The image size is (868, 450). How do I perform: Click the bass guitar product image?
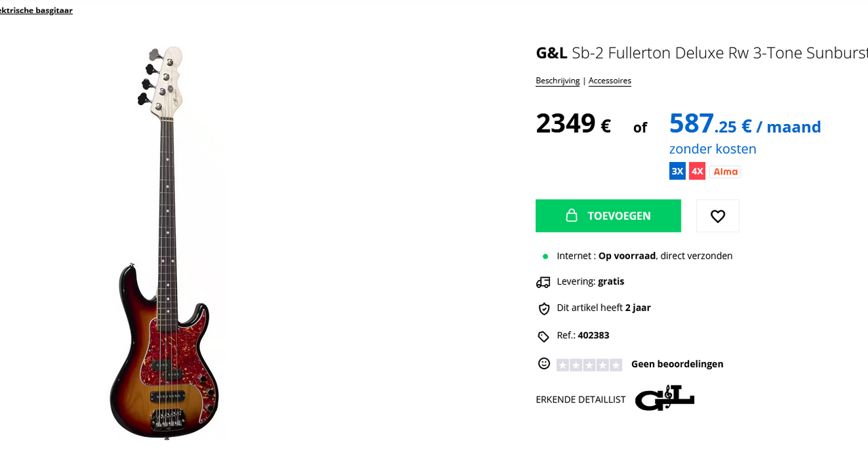pos(165,242)
